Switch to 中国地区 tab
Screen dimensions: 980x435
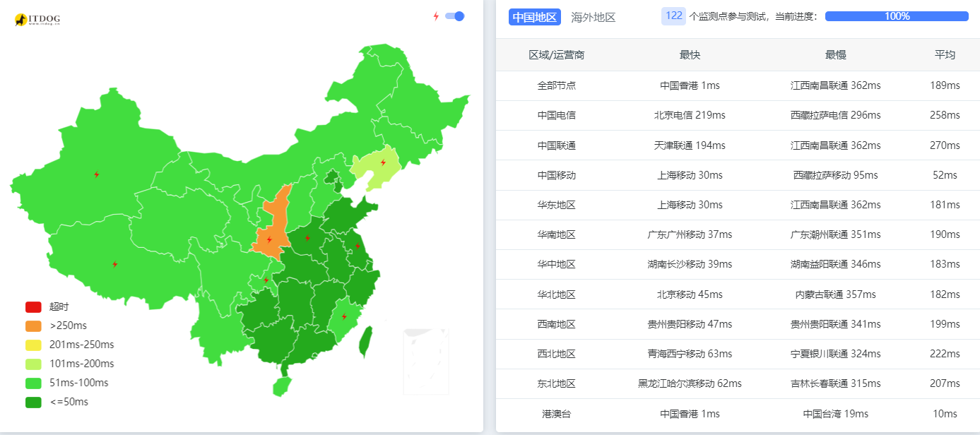point(535,17)
